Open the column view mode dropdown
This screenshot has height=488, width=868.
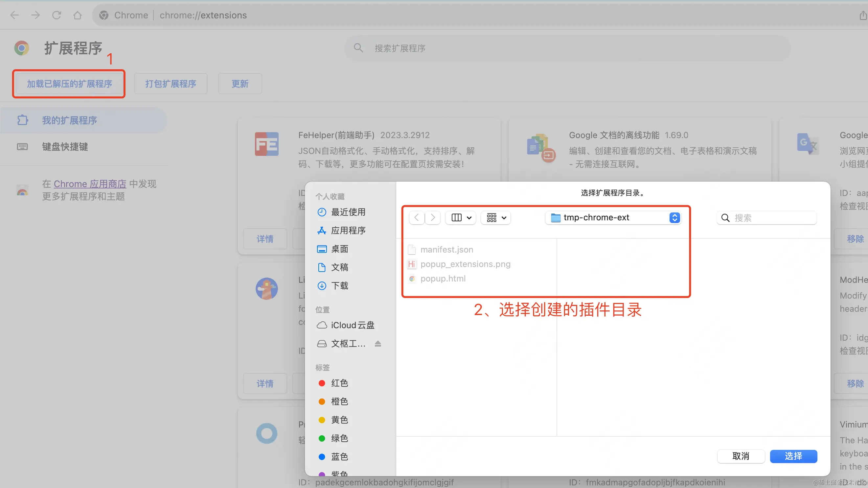click(x=461, y=217)
